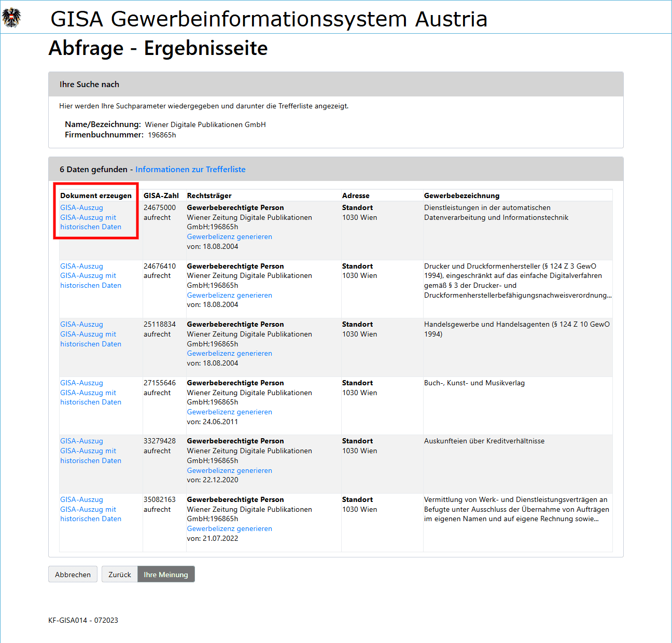Screen dimensions: 672x643
Task: Click the Abbrechen button
Action: point(73,575)
